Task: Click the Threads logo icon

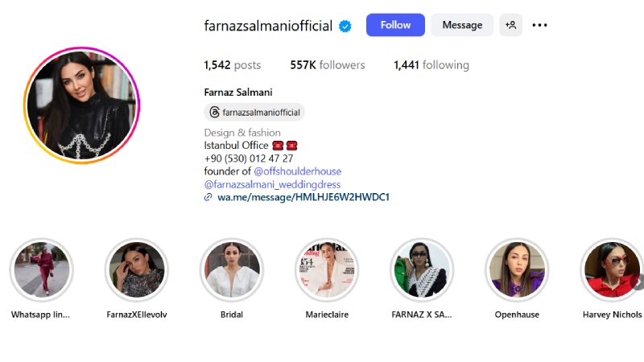Action: [x=214, y=112]
